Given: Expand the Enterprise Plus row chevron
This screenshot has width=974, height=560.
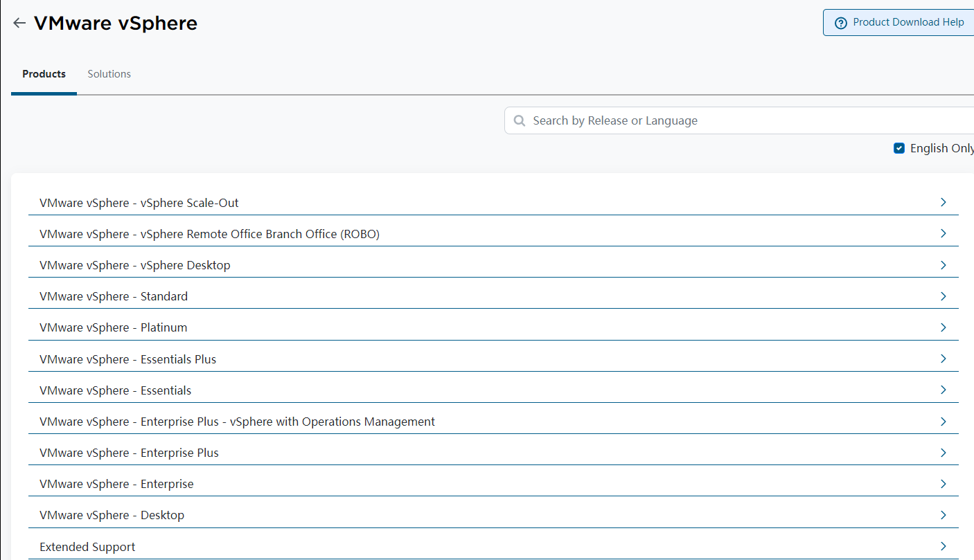Looking at the screenshot, I should click(x=943, y=453).
